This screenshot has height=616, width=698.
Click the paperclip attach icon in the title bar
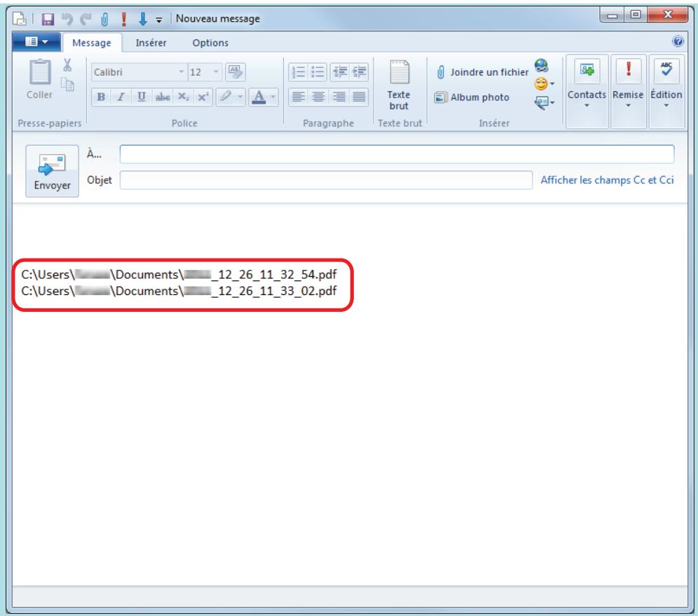coord(104,19)
